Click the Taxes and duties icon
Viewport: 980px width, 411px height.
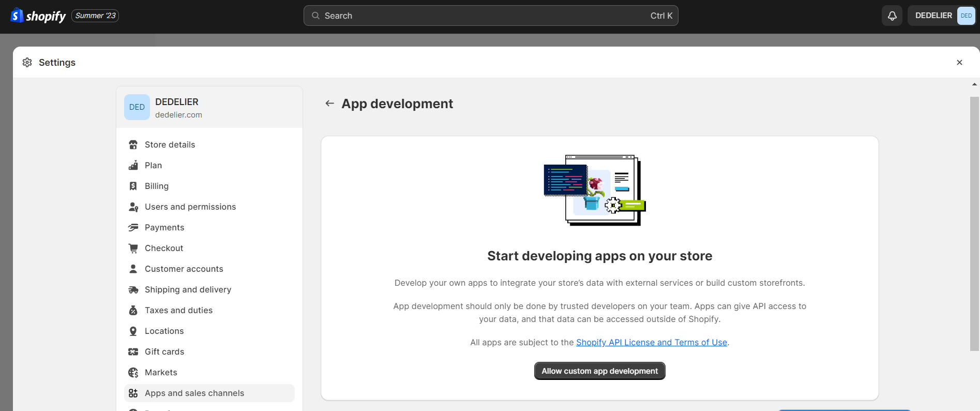click(x=133, y=310)
